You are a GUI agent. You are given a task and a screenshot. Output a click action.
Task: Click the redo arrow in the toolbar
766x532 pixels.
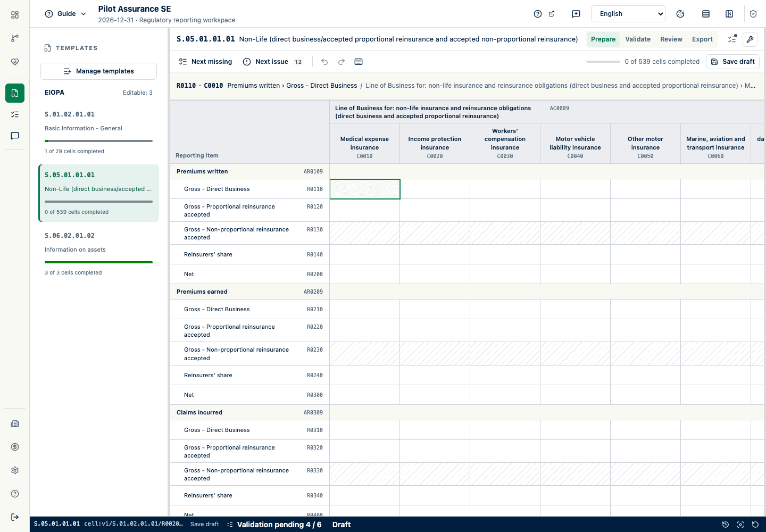(342, 62)
